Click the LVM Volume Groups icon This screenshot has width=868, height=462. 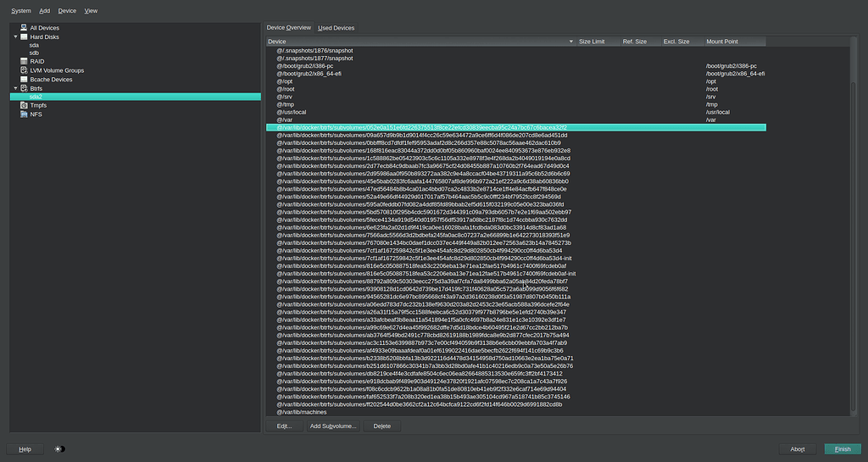point(24,70)
